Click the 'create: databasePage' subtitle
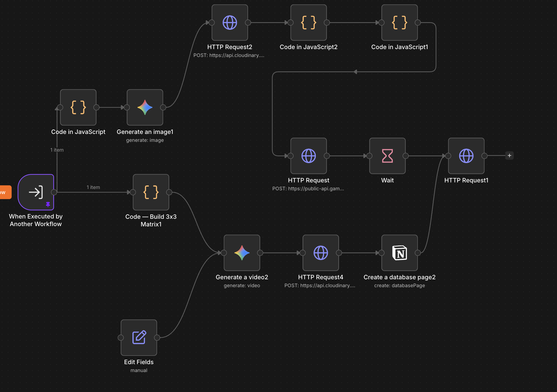557x392 pixels. point(400,285)
